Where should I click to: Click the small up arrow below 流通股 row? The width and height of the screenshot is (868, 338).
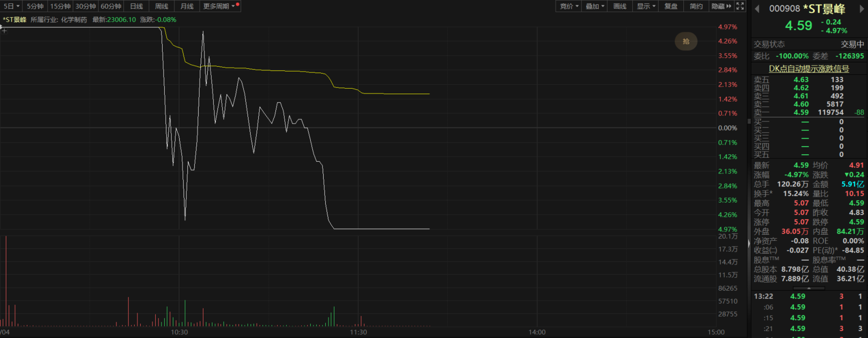tap(809, 289)
